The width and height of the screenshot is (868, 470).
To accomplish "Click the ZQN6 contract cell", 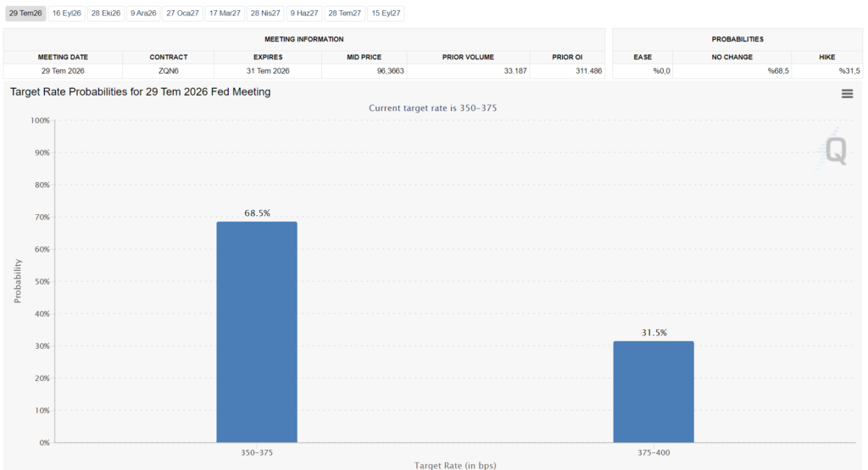I will (x=169, y=71).
